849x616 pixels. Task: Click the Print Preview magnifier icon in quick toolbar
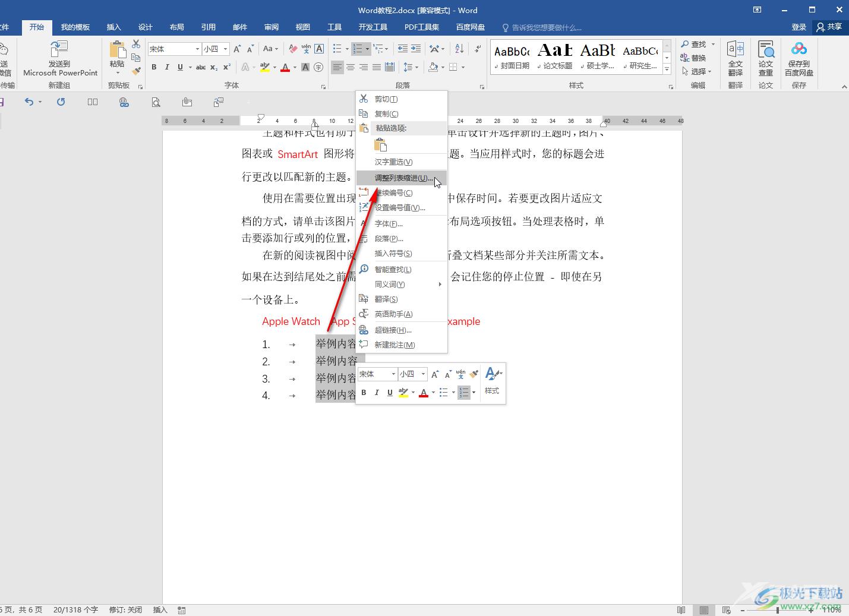[156, 102]
